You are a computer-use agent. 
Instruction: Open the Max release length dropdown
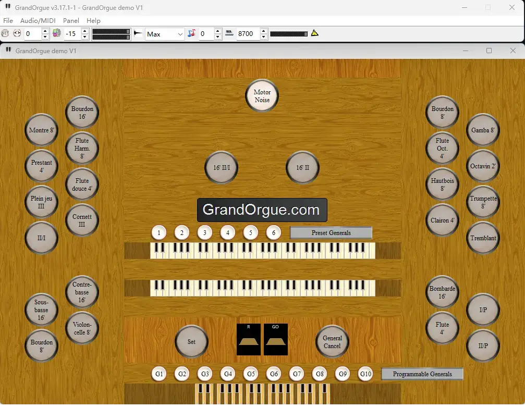165,34
